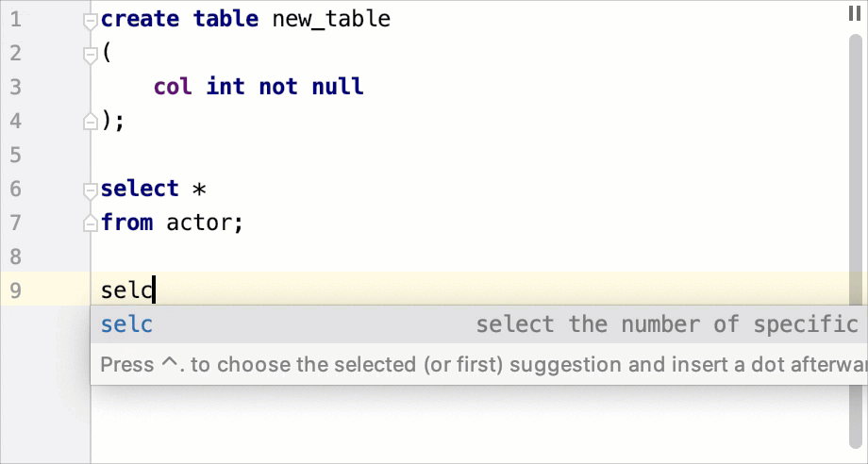Screen dimensions: 868x464
Task: Collapse the create table statement fold
Action: pos(90,20)
